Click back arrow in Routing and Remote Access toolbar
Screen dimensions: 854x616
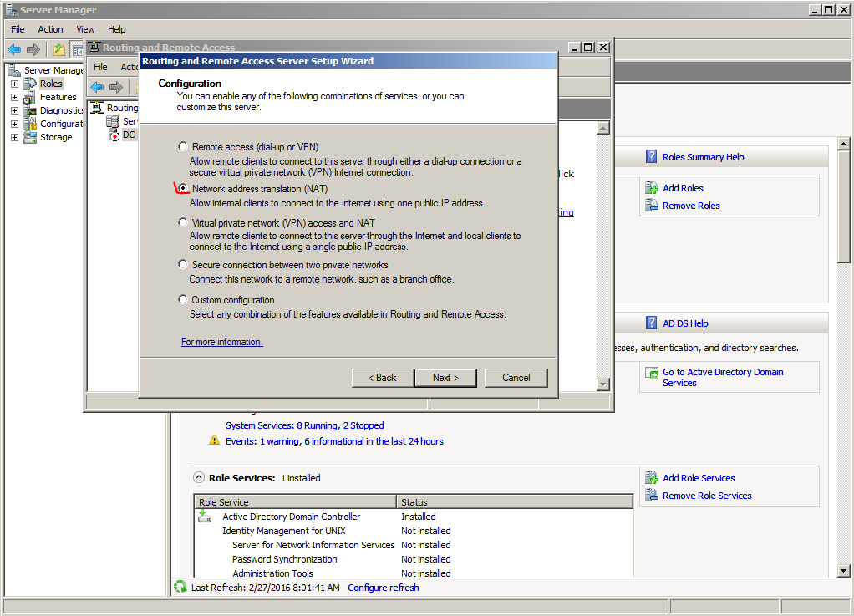(x=97, y=87)
